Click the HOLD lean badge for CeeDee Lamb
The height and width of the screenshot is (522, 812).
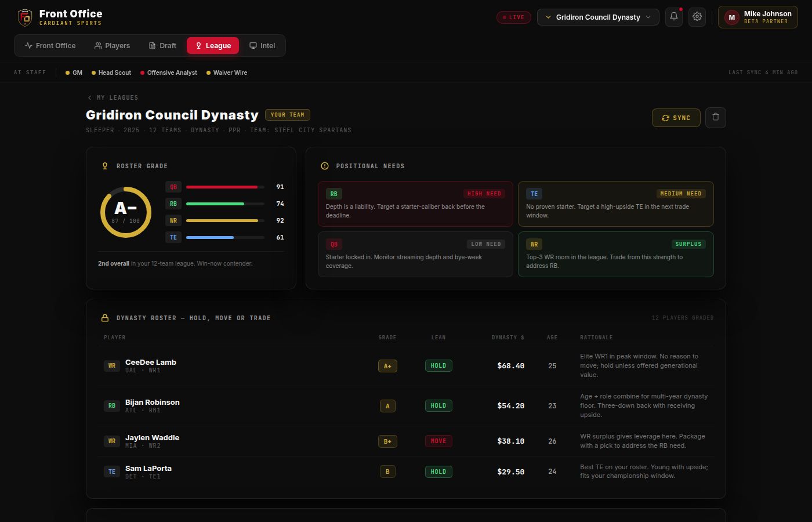438,365
